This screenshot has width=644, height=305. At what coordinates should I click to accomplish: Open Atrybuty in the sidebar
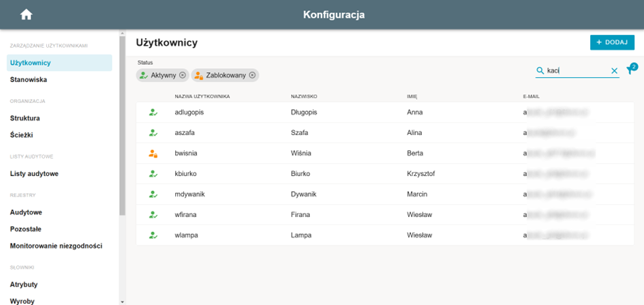tap(24, 285)
